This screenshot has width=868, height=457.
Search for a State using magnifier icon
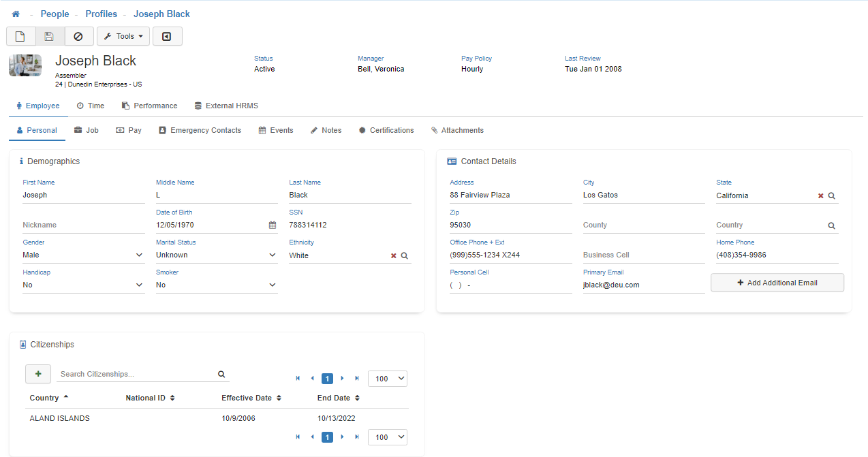click(831, 195)
